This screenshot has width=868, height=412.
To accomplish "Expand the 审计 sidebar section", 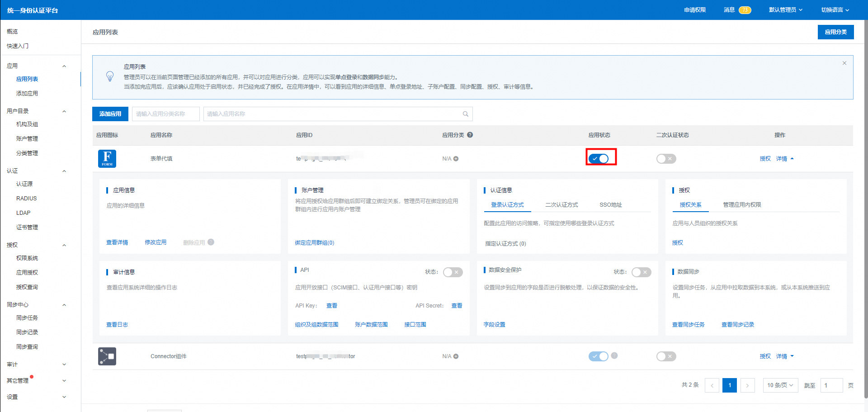I will tap(36, 365).
